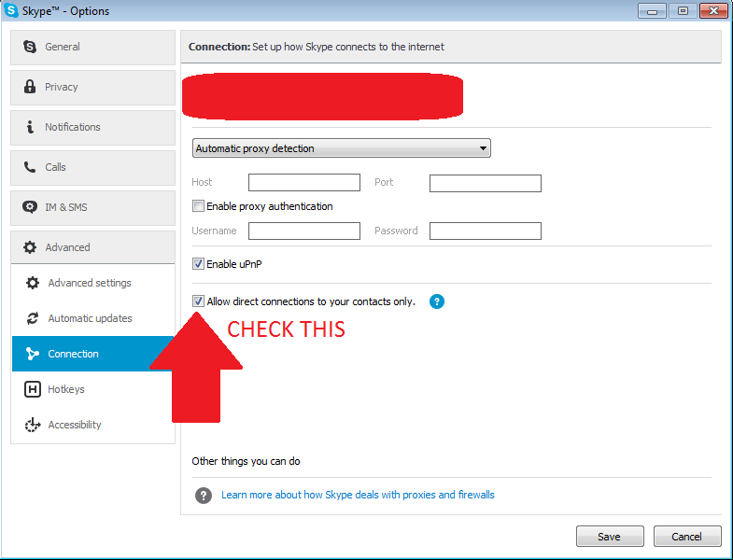This screenshot has width=733, height=560.
Task: Open link about proxies and firewalls
Action: [358, 495]
